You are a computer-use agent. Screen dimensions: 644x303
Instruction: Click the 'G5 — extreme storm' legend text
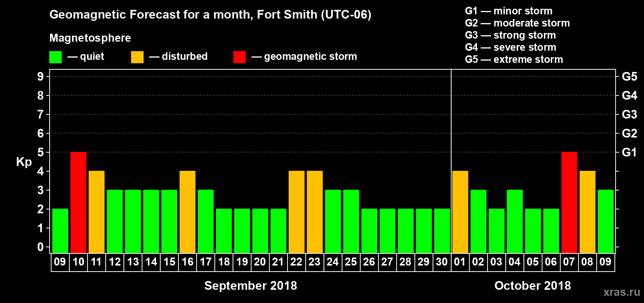click(x=514, y=59)
